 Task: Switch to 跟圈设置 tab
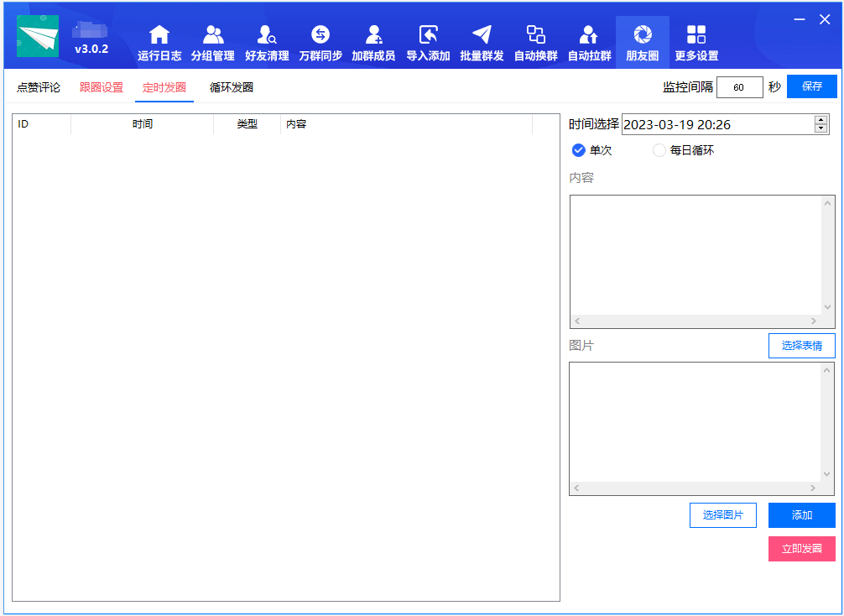pyautogui.click(x=102, y=87)
